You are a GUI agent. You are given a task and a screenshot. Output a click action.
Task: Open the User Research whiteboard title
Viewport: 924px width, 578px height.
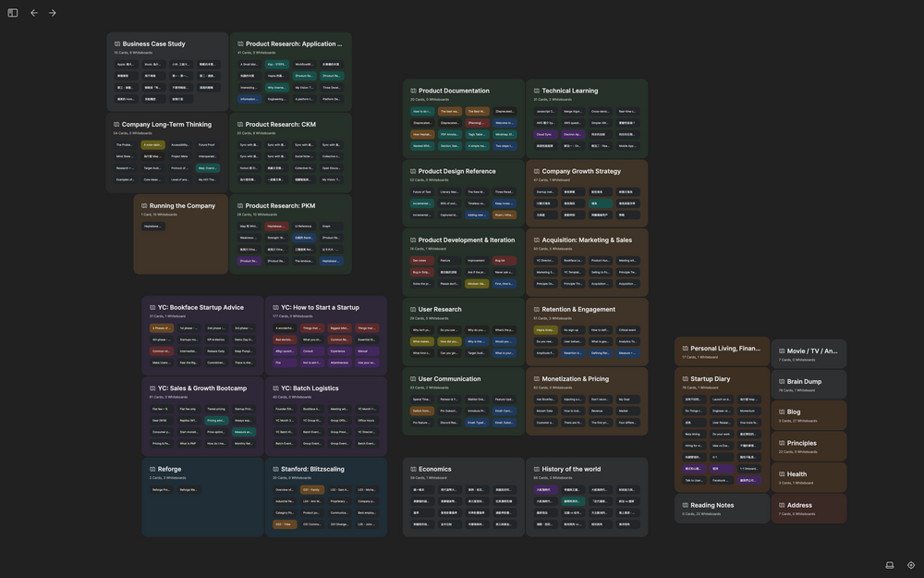(x=440, y=310)
